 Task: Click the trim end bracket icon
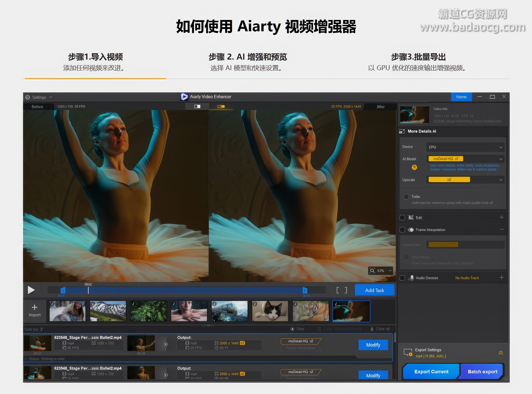[346, 290]
